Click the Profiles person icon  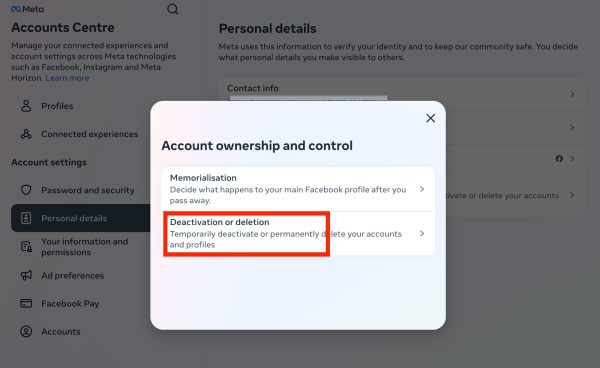tap(26, 106)
